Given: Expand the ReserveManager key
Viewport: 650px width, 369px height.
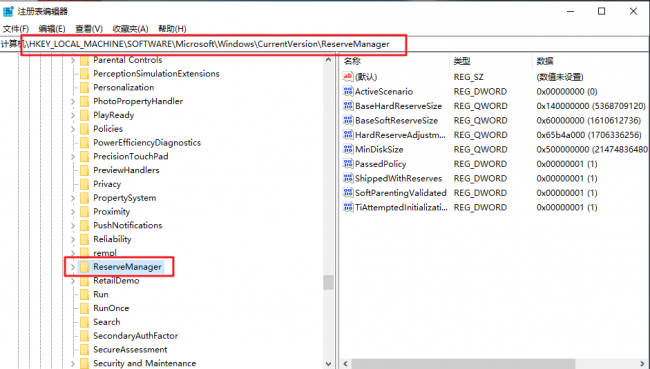Looking at the screenshot, I should pos(73,267).
